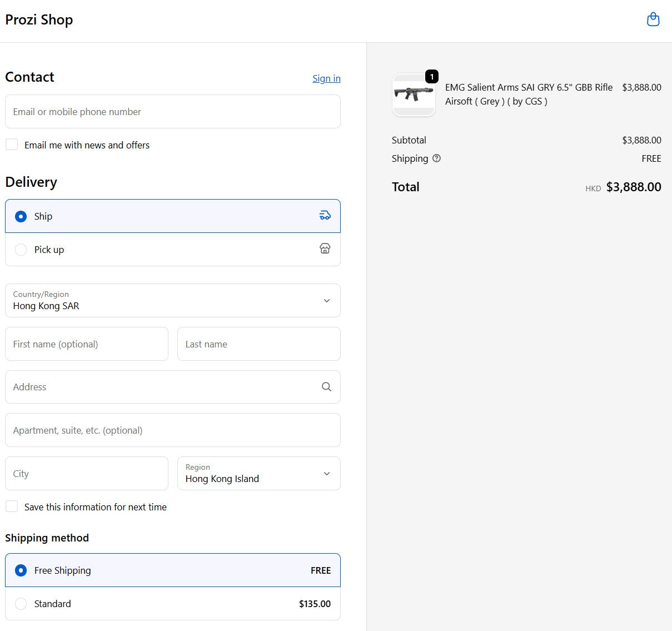This screenshot has width=672, height=631.
Task: Select the Ship delivery option
Action: [21, 216]
